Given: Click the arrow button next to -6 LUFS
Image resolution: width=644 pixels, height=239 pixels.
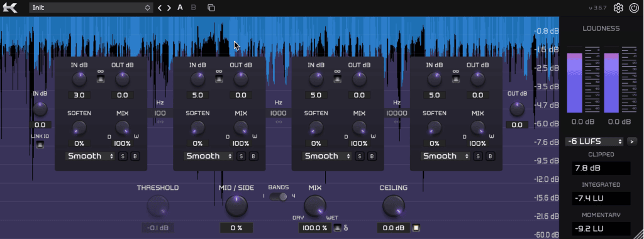Looking at the screenshot, I should 632,142.
